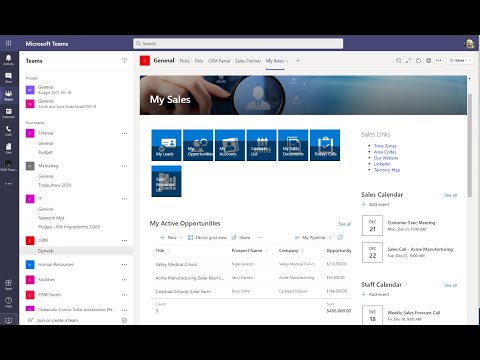The image size is (480, 360).
Task: Open Calls from the left rail
Action: [9, 131]
